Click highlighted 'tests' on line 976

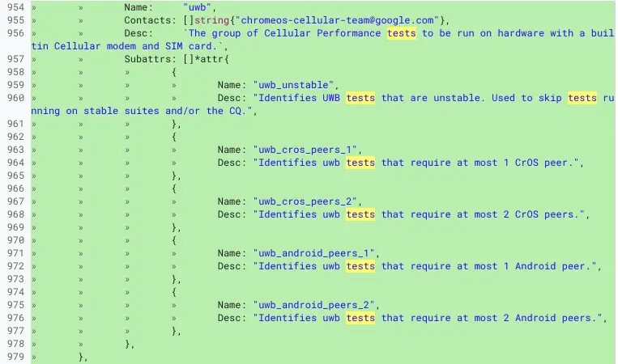pyautogui.click(x=360, y=318)
